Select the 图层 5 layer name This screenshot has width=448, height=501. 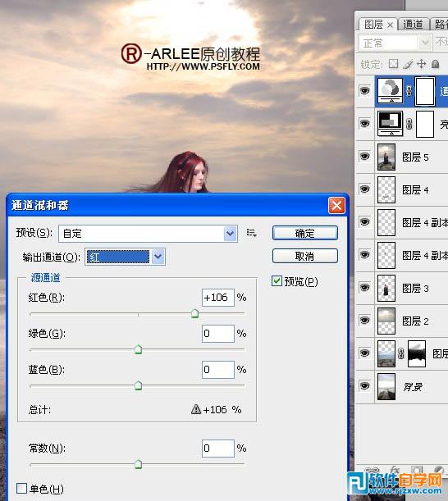click(415, 157)
